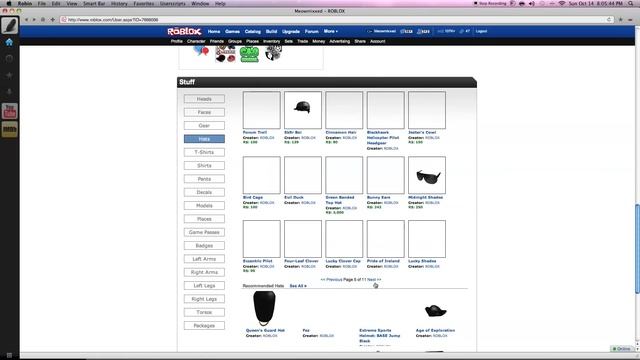The height and width of the screenshot is (360, 640).
Task: Go to the Previous page of hats
Action: point(331,280)
